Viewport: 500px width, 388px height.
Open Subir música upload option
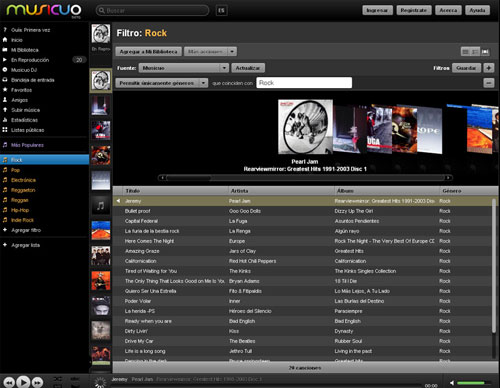(25, 110)
